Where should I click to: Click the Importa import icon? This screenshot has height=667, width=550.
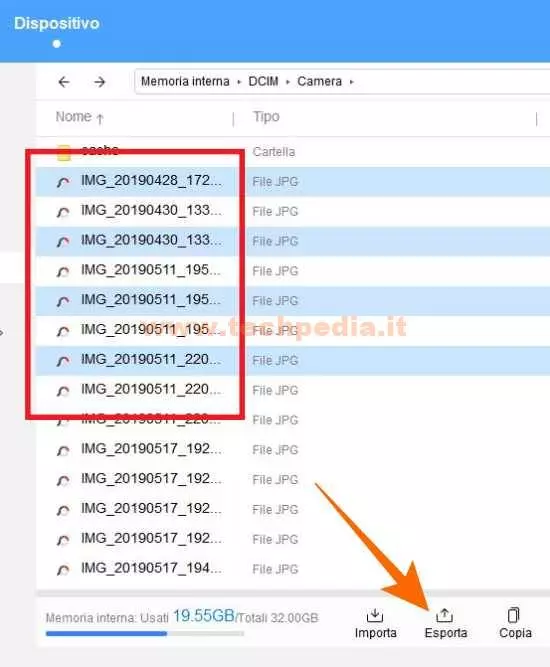pyautogui.click(x=375, y=615)
